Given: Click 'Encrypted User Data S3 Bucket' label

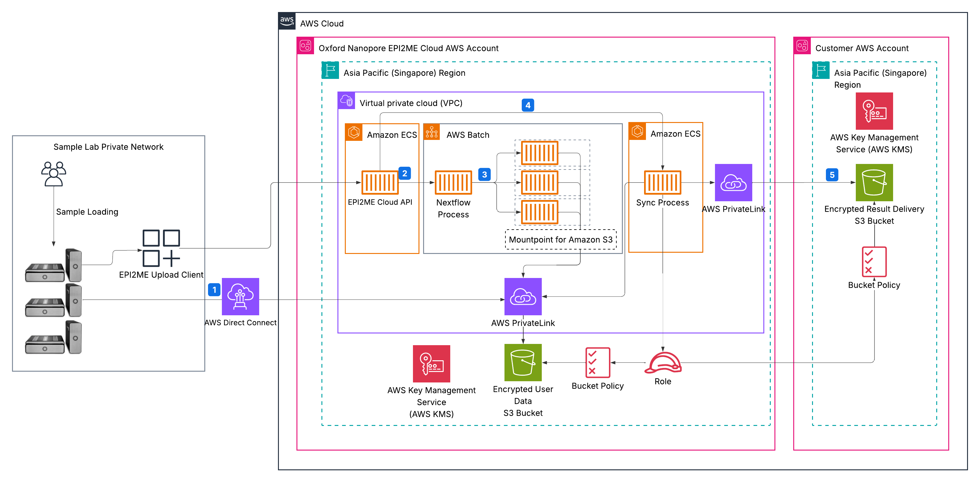Looking at the screenshot, I should [523, 401].
